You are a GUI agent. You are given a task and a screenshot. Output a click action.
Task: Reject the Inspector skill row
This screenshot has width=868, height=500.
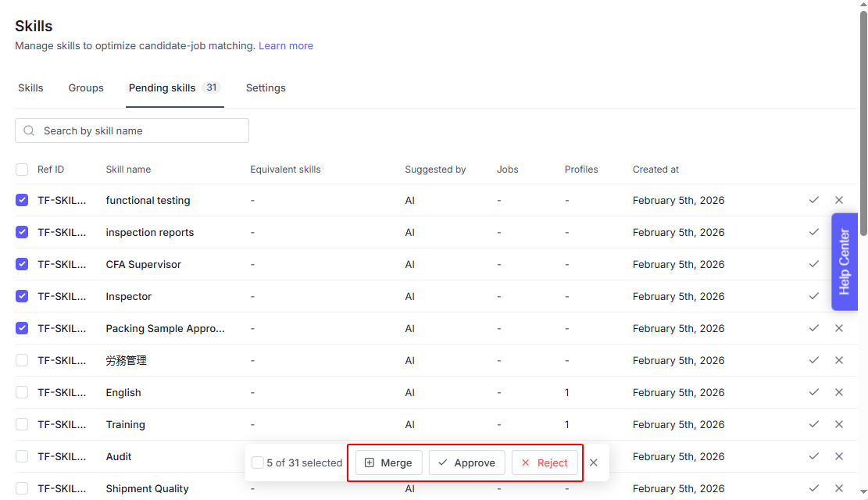click(x=839, y=296)
